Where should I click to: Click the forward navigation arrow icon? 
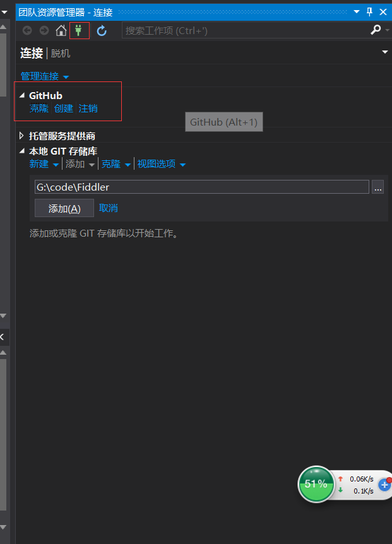click(x=44, y=30)
